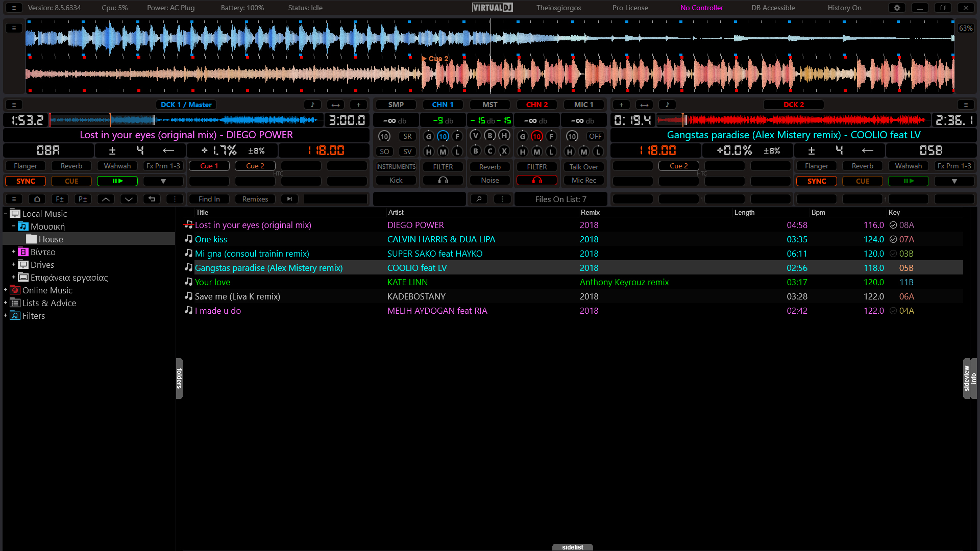Toggle SYNC on deck 1
This screenshot has width=980, height=551.
pyautogui.click(x=26, y=181)
